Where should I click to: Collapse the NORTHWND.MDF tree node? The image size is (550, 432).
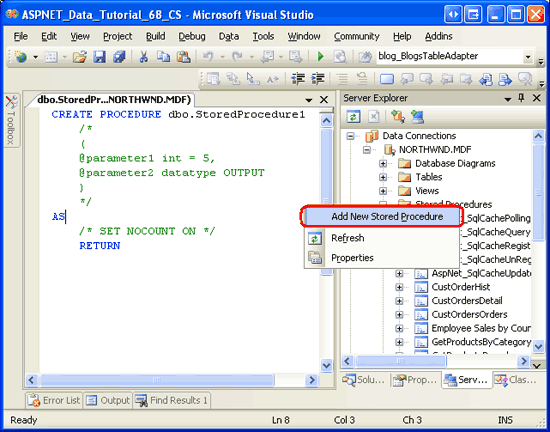click(x=367, y=150)
